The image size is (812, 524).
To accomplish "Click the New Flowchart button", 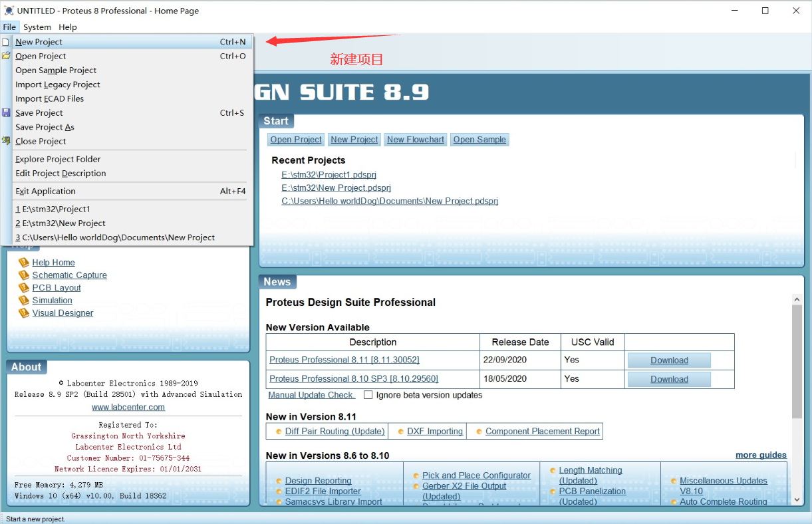I will pyautogui.click(x=416, y=140).
